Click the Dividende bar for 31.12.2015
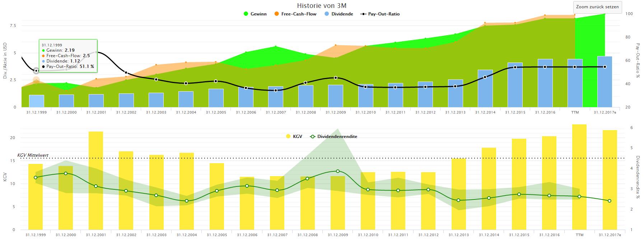 tap(515, 85)
